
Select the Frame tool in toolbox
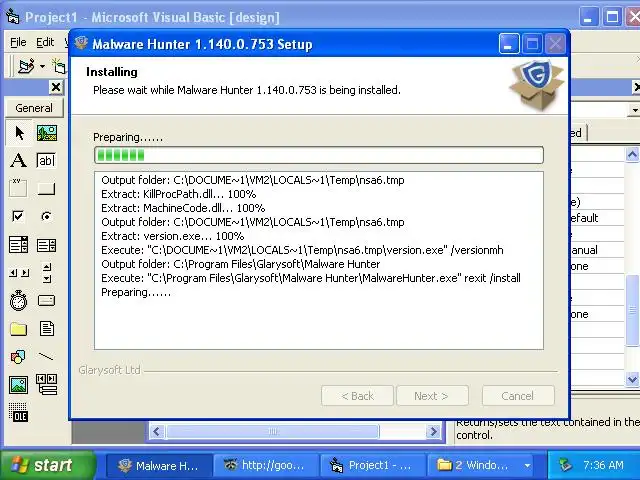coord(19,189)
